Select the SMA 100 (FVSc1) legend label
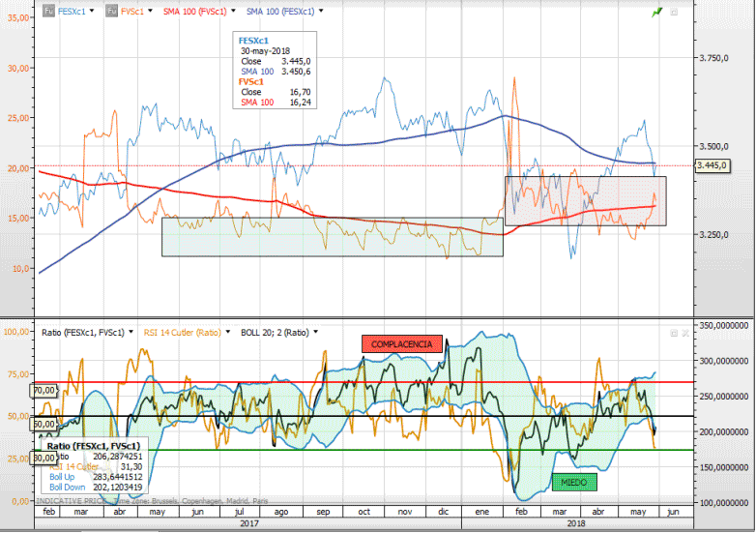The height and width of the screenshot is (533, 756). pos(194,11)
